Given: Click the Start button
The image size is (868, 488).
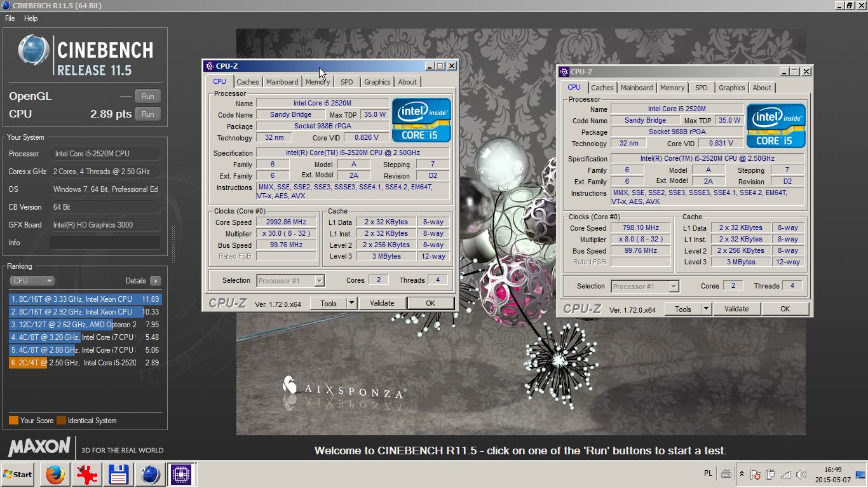Looking at the screenshot, I should tap(18, 474).
